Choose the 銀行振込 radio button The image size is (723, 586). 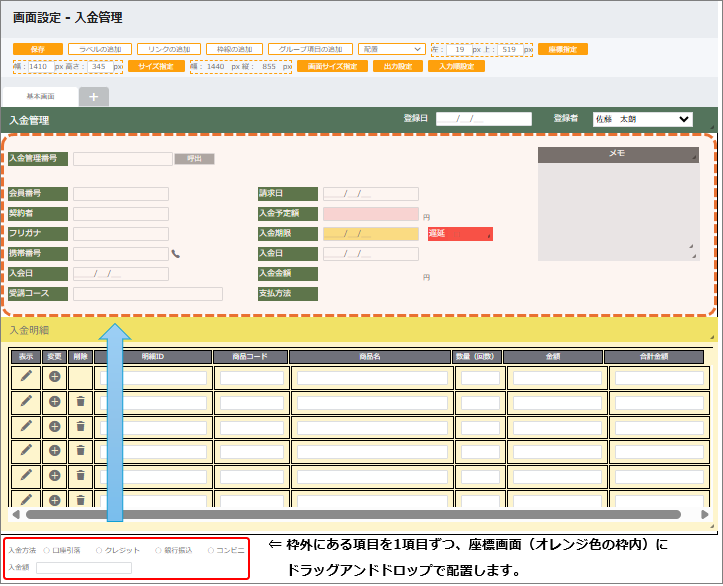[158, 550]
